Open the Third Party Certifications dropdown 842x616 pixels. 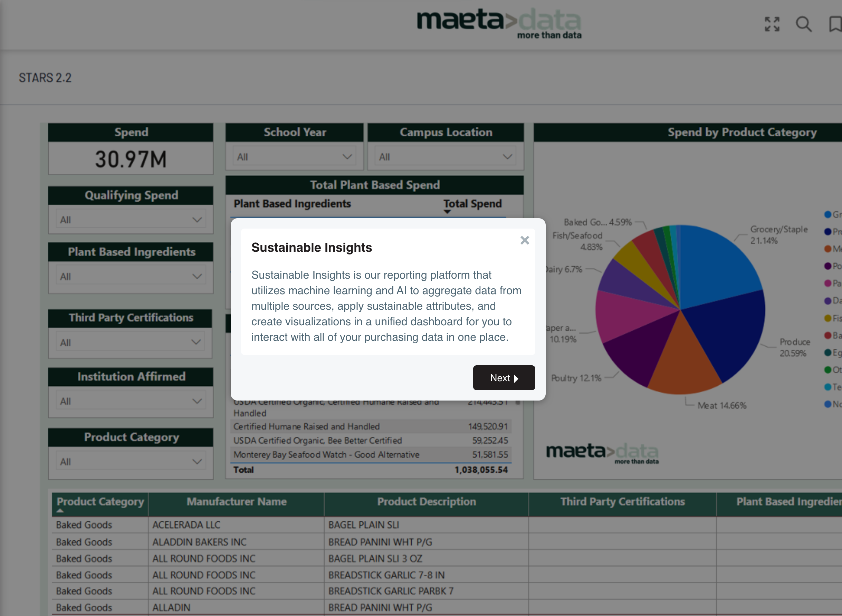131,342
